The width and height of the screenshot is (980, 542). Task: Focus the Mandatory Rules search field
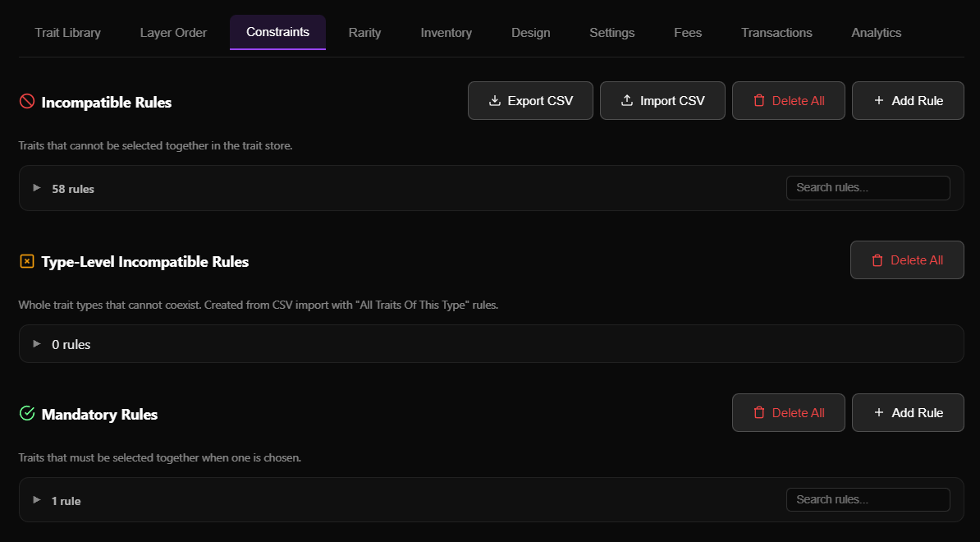[x=868, y=500]
